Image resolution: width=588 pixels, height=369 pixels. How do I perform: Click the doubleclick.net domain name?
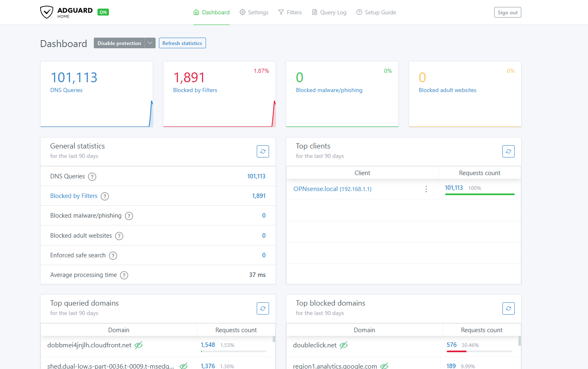pos(315,345)
